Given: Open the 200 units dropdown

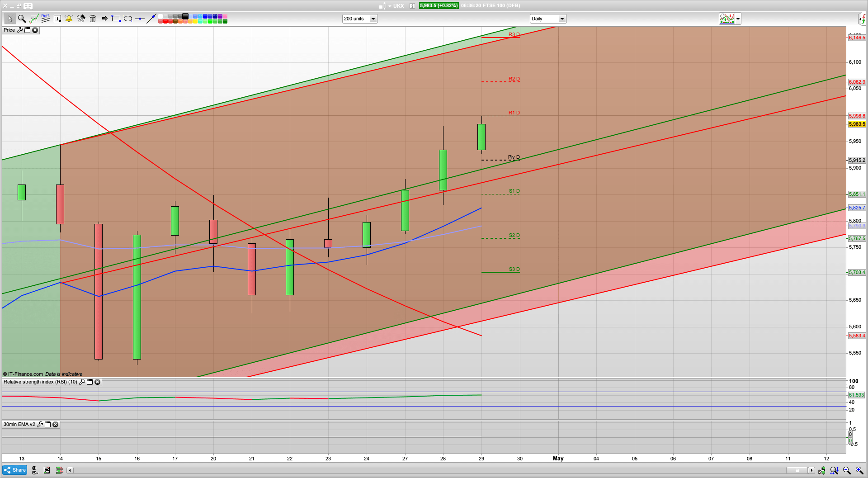Looking at the screenshot, I should pos(373,19).
